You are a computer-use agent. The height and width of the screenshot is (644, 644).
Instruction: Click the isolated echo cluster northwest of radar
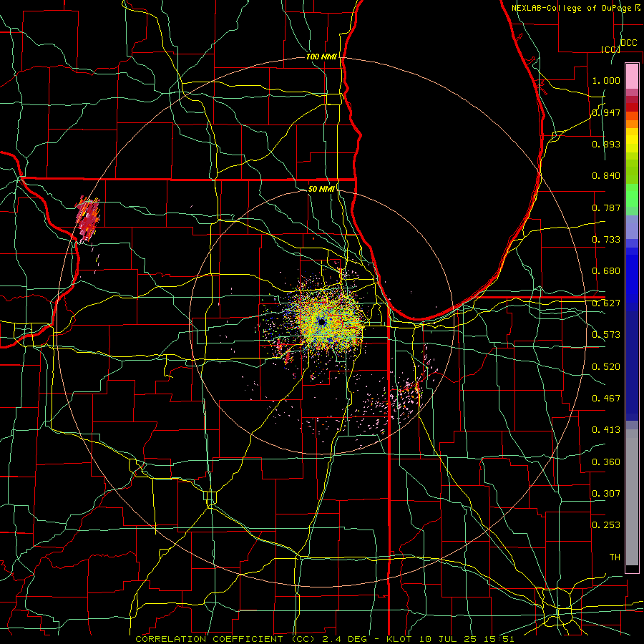click(88, 218)
